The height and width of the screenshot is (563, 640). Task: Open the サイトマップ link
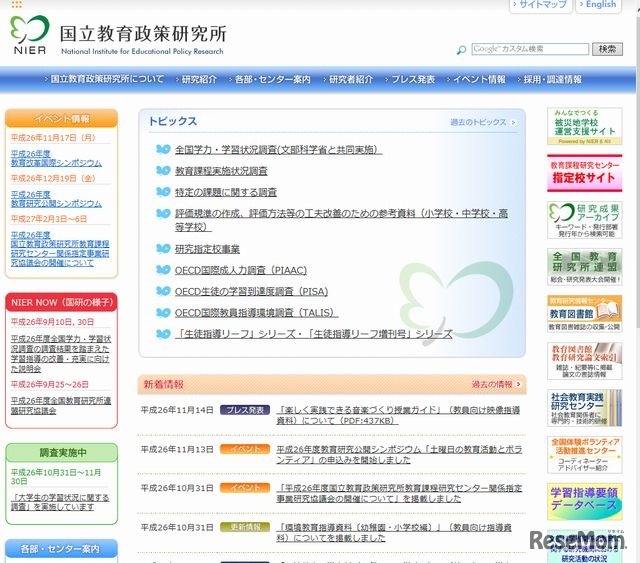pyautogui.click(x=541, y=5)
